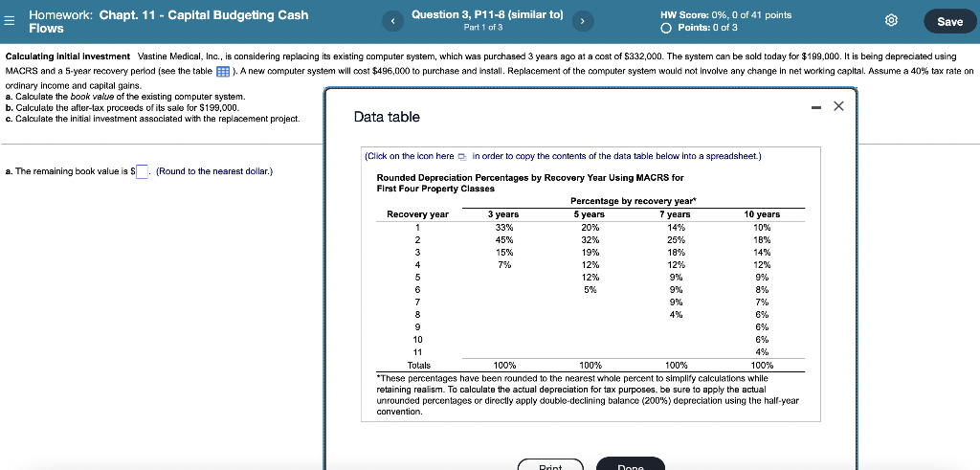Click the Done button in the dialog
Image resolution: width=980 pixels, height=470 pixels.
[630, 465]
